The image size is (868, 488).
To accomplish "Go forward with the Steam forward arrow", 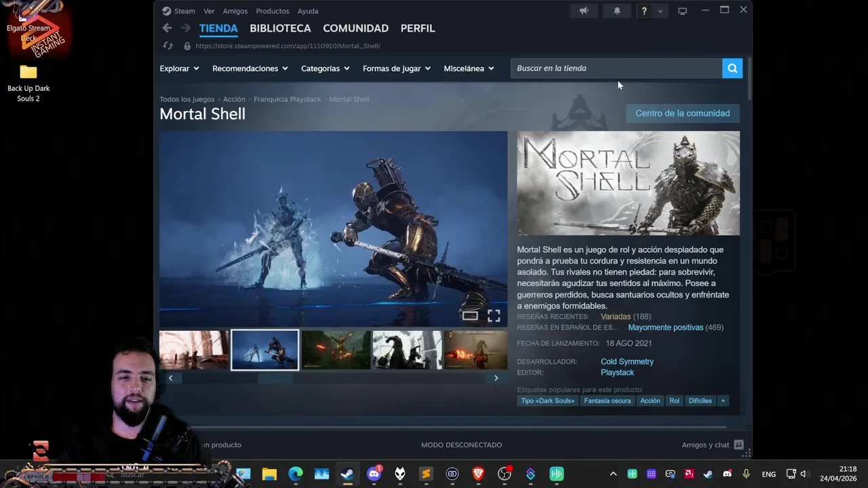I will (186, 28).
